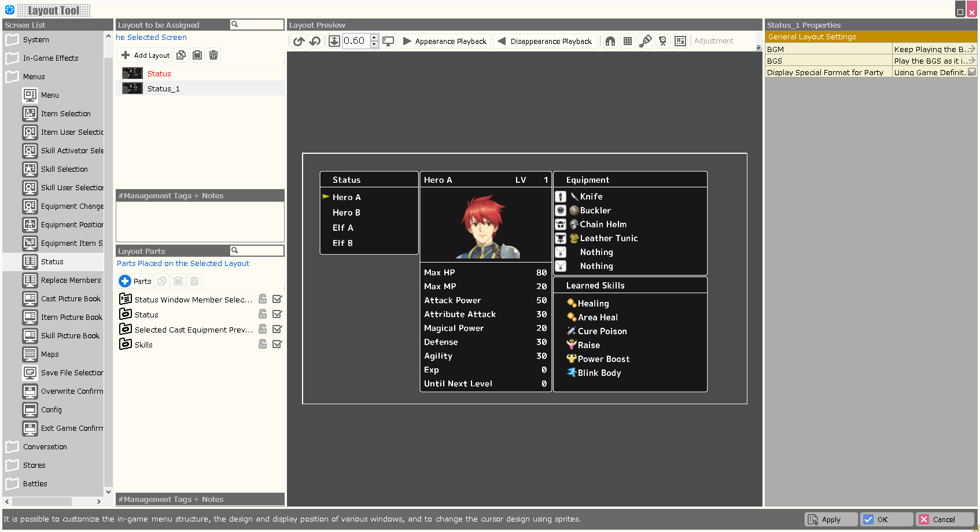This screenshot has width=980, height=532.
Task: Open the Display Special Format for Party dropdown
Action: (x=971, y=72)
